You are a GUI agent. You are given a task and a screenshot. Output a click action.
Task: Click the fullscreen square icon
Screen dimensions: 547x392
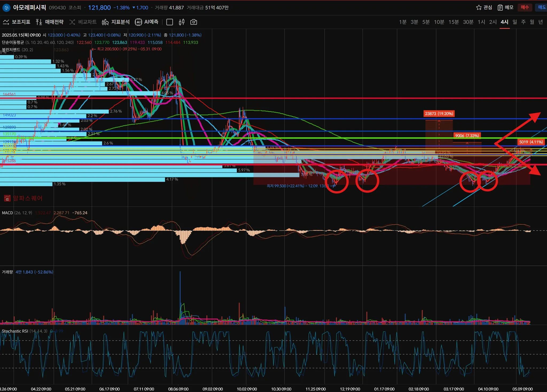point(170,22)
